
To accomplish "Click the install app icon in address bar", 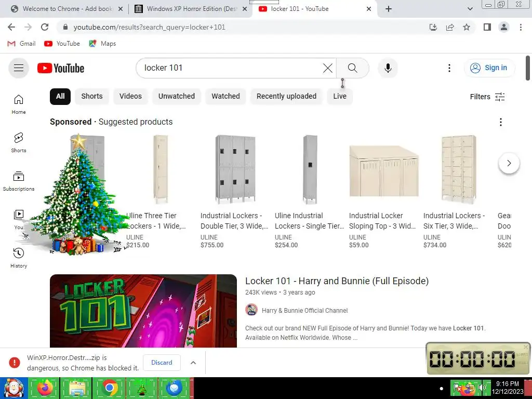I will 433,27.
